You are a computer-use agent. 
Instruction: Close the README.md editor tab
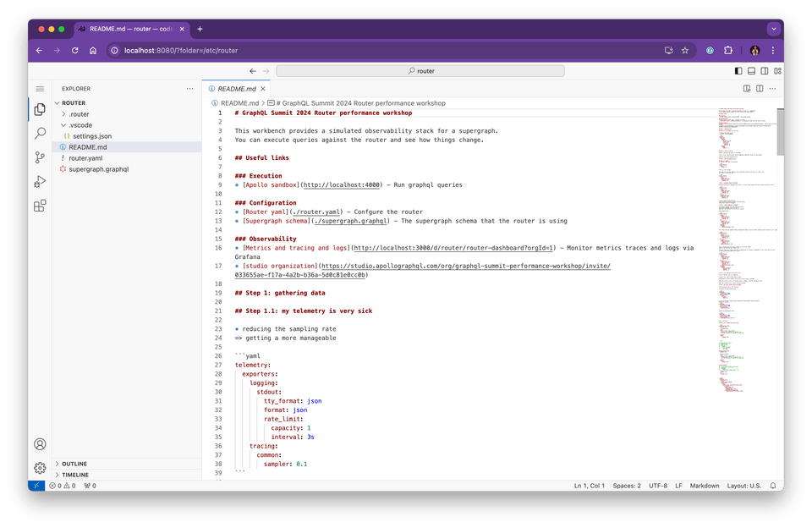(x=263, y=89)
